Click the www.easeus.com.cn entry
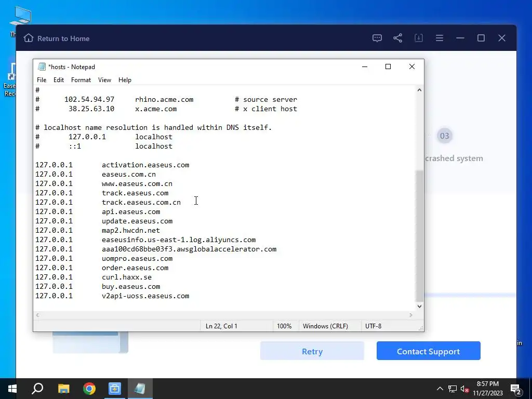 (137, 183)
